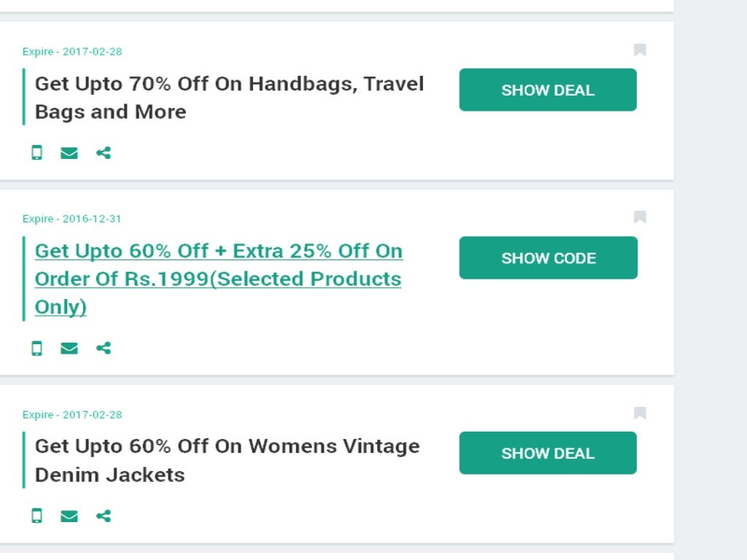Email the Extra 25% Off coupon
Screen dimensions: 747x560
(x=69, y=348)
